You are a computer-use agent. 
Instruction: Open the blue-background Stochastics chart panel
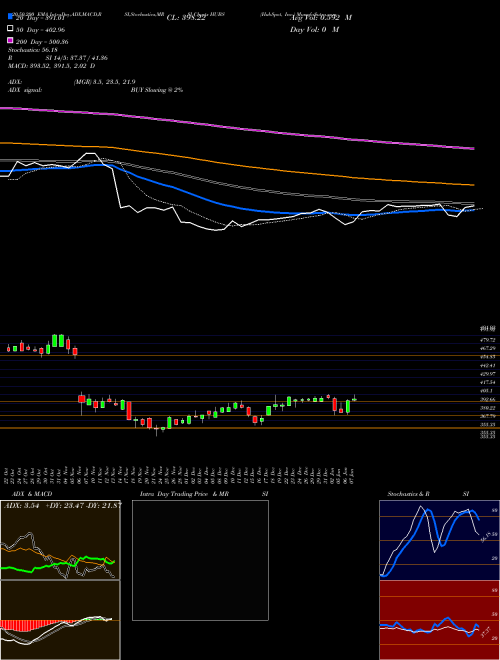[x=439, y=540]
